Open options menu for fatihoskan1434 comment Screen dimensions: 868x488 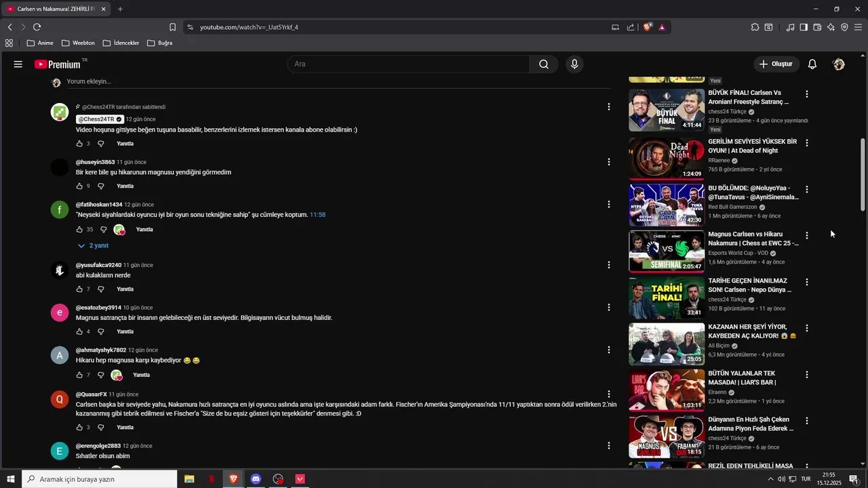(609, 204)
